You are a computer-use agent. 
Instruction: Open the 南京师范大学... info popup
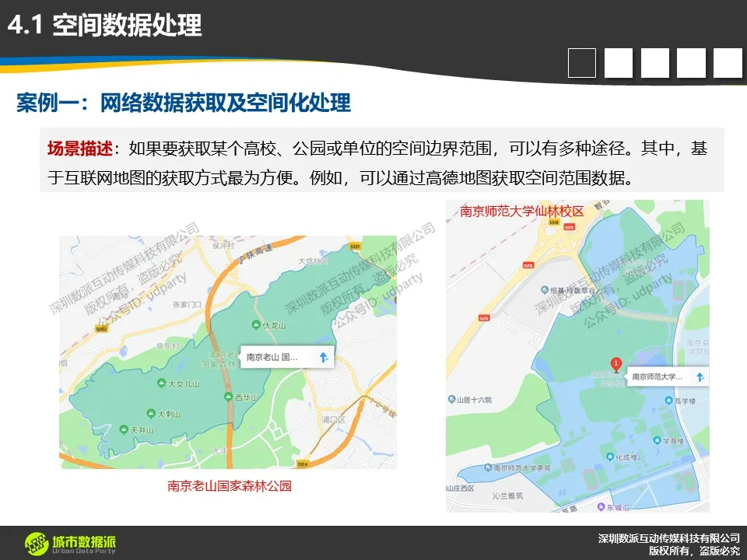(x=668, y=376)
